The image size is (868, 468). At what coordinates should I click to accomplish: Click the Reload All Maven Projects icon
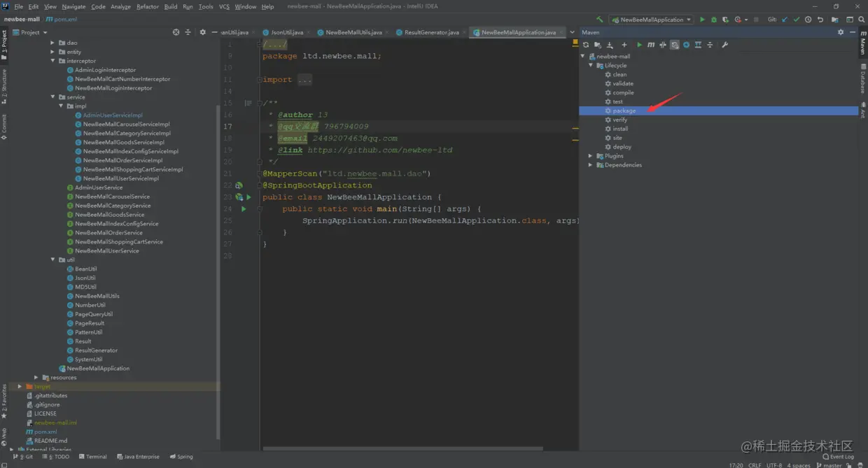(x=586, y=45)
